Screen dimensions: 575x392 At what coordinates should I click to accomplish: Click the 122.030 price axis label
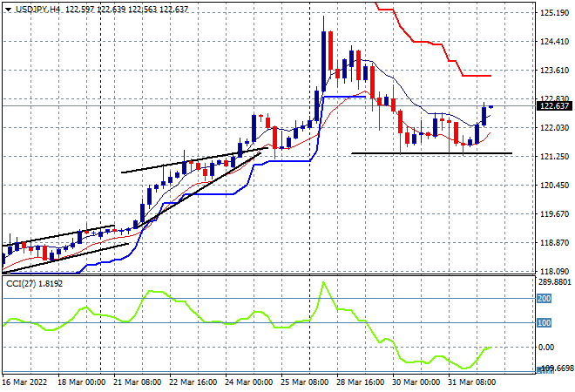[554, 127]
